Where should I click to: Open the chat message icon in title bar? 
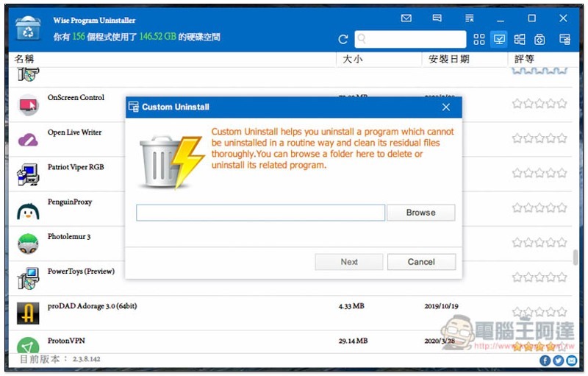pos(437,18)
